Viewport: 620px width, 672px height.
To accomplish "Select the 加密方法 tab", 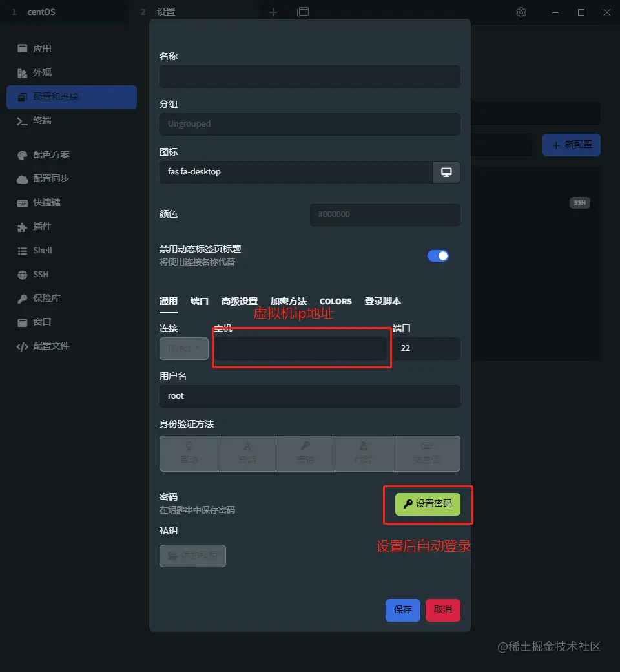I will pyautogui.click(x=288, y=301).
